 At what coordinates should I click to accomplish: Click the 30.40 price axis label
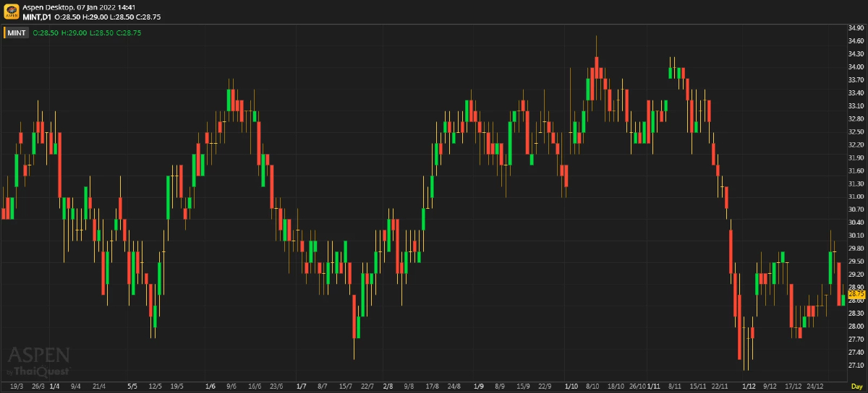(x=856, y=222)
